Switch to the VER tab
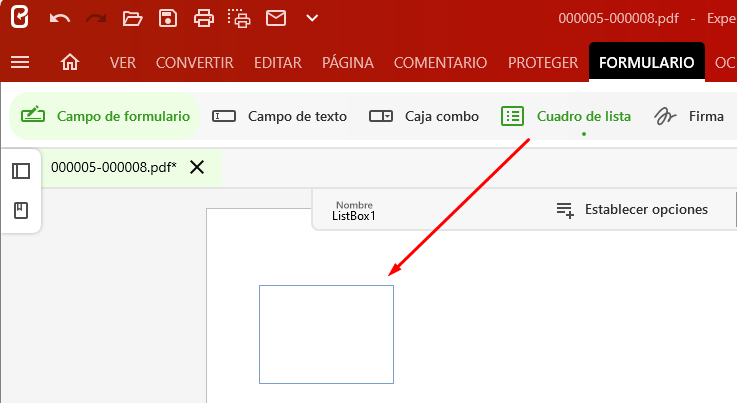The height and width of the screenshot is (403, 737). point(123,63)
